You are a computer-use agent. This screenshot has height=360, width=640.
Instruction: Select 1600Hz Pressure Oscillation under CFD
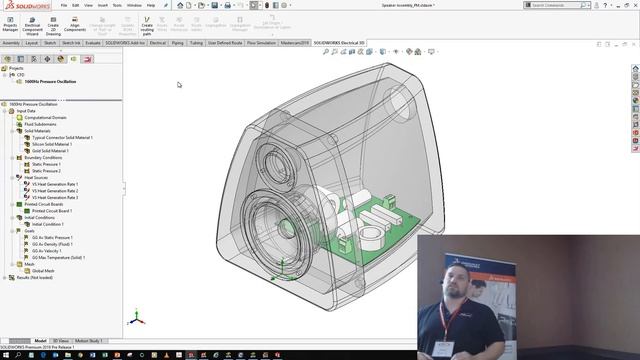coord(50,82)
